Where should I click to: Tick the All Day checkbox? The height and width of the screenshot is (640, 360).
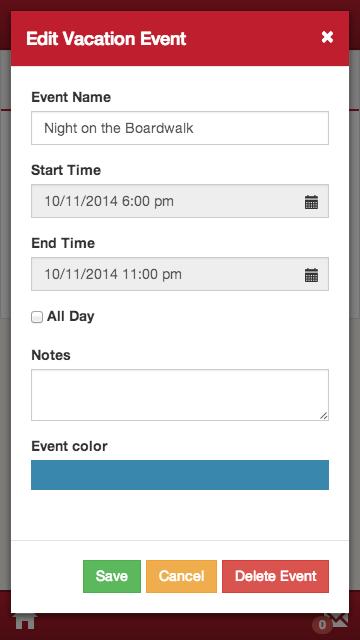click(37, 317)
